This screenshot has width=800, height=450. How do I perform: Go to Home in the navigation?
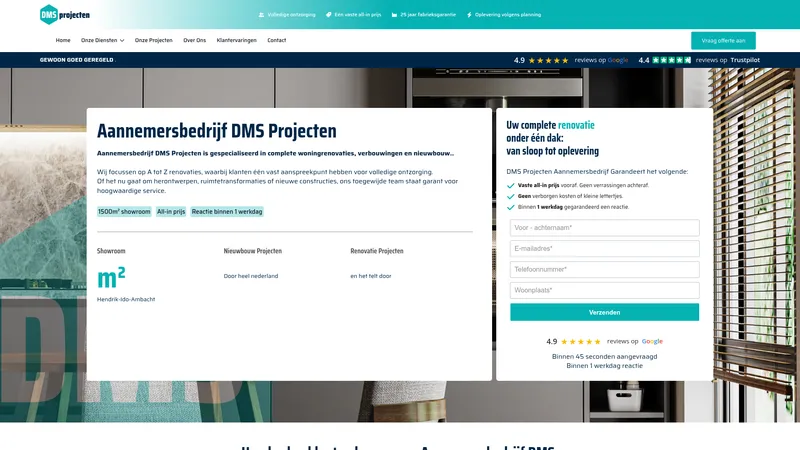pyautogui.click(x=63, y=40)
